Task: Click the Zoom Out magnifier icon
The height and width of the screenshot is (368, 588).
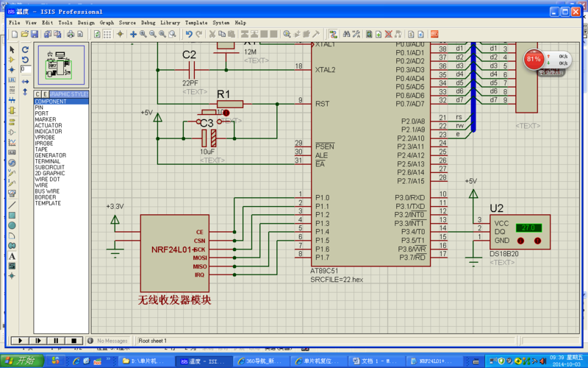Action: (153, 34)
